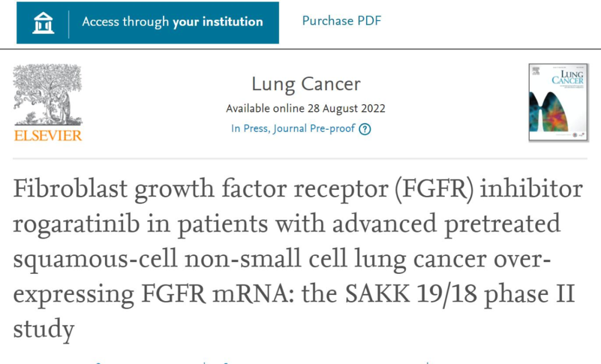Click the institution building icon

click(x=43, y=22)
